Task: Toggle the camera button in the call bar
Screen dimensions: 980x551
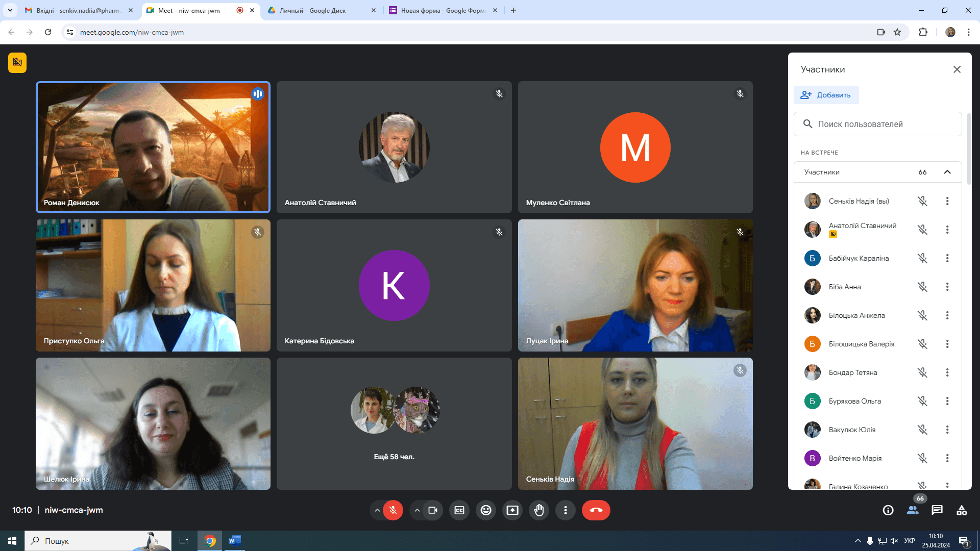Action: pos(433,510)
